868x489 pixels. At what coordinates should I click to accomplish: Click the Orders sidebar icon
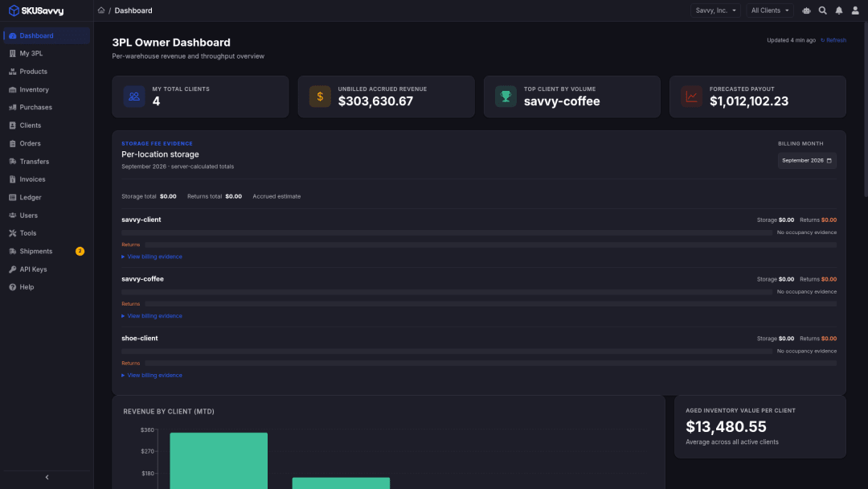(x=12, y=143)
